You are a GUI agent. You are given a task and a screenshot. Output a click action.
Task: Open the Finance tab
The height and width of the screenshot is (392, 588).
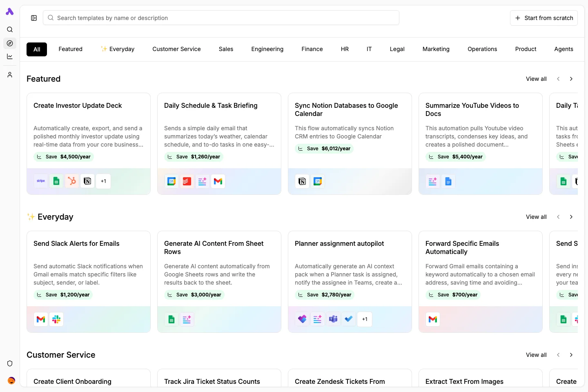(x=312, y=49)
